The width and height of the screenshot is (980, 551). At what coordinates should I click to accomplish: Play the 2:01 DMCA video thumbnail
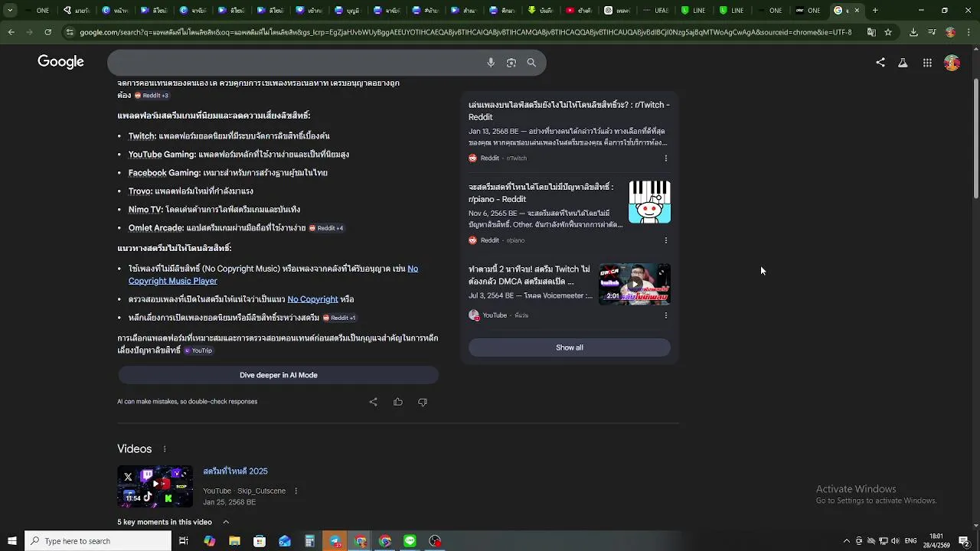point(635,284)
